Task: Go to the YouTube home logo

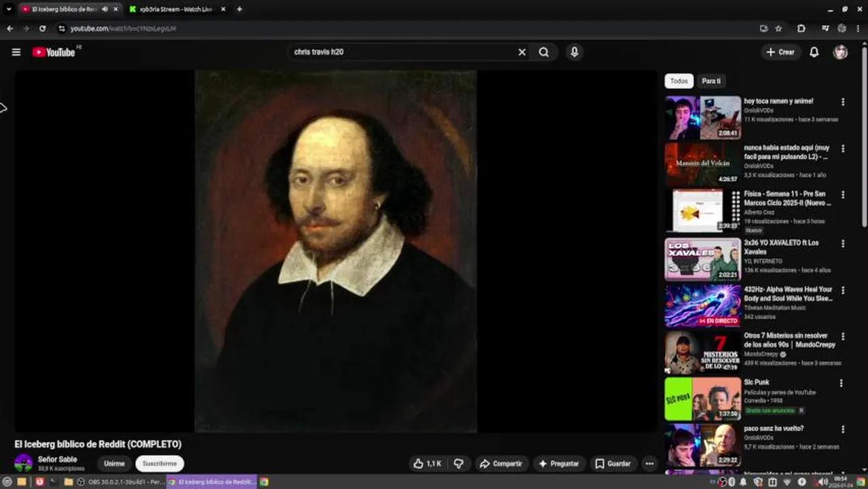Action: [x=54, y=52]
